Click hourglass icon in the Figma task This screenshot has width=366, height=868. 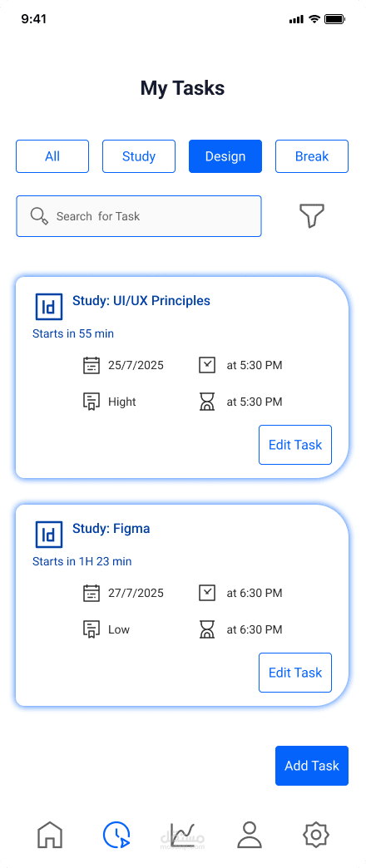click(206, 629)
